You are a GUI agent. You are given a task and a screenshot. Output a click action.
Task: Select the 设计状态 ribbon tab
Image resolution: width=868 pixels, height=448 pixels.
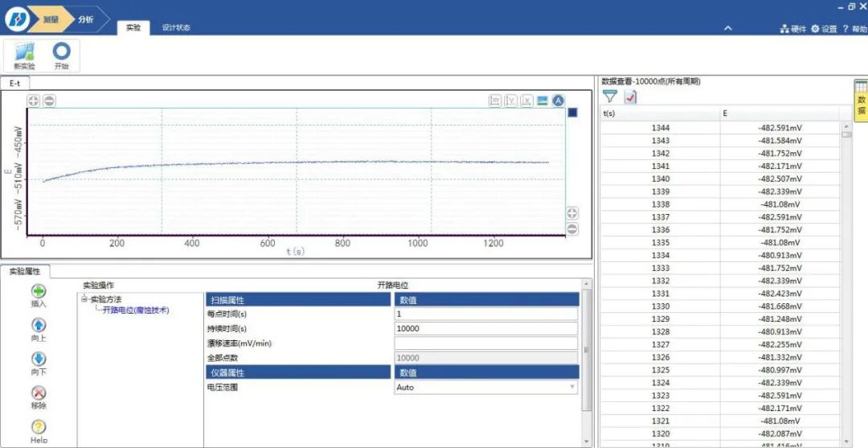click(x=176, y=27)
